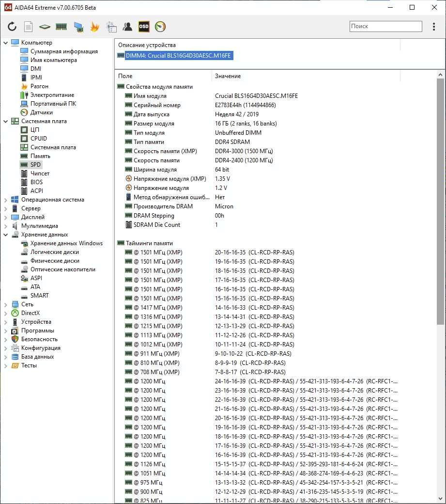Image resolution: width=446 pixels, height=504 pixels.
Task: Click the scrollbar up arrow in details pane
Action: pos(440,75)
